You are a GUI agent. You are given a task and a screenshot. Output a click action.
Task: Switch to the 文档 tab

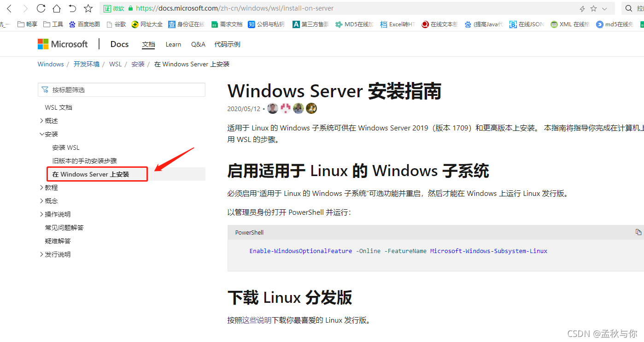tap(148, 44)
